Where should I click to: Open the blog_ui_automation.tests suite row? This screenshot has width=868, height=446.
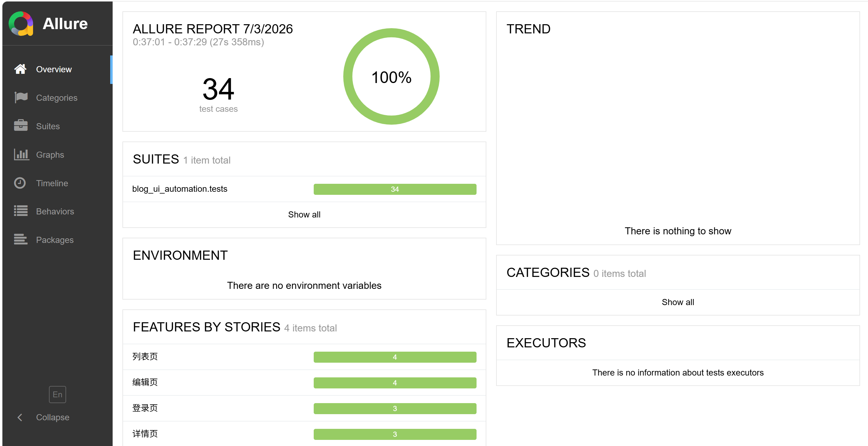(304, 189)
